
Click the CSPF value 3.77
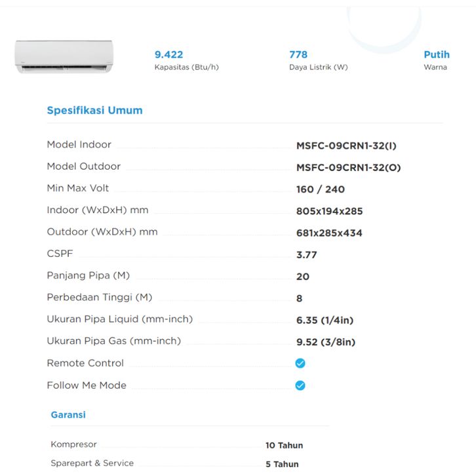click(307, 254)
